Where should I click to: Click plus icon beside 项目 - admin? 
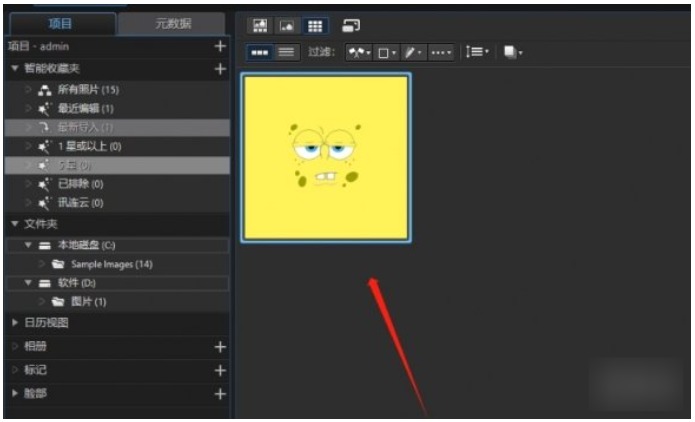(x=220, y=46)
